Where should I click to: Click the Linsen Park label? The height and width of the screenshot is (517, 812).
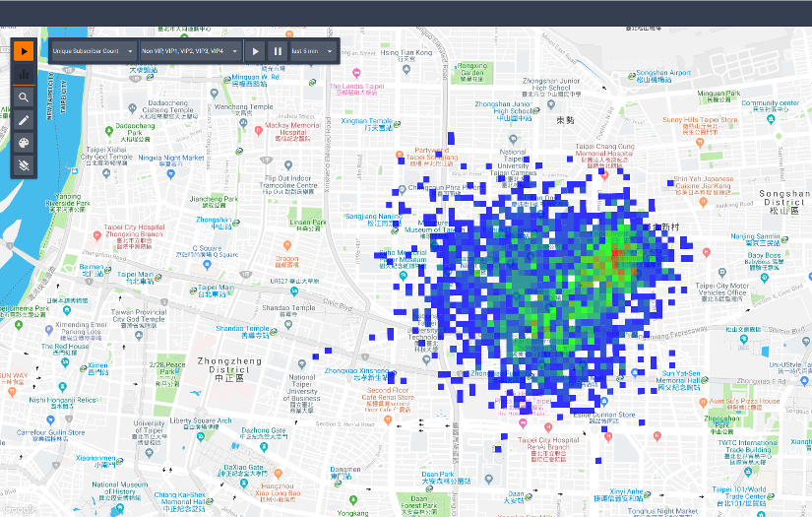(x=308, y=225)
